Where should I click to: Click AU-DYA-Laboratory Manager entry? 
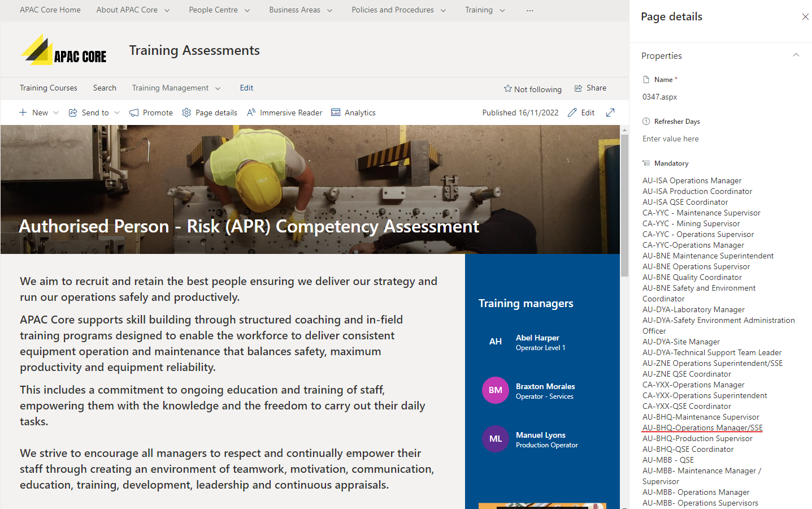coord(693,309)
